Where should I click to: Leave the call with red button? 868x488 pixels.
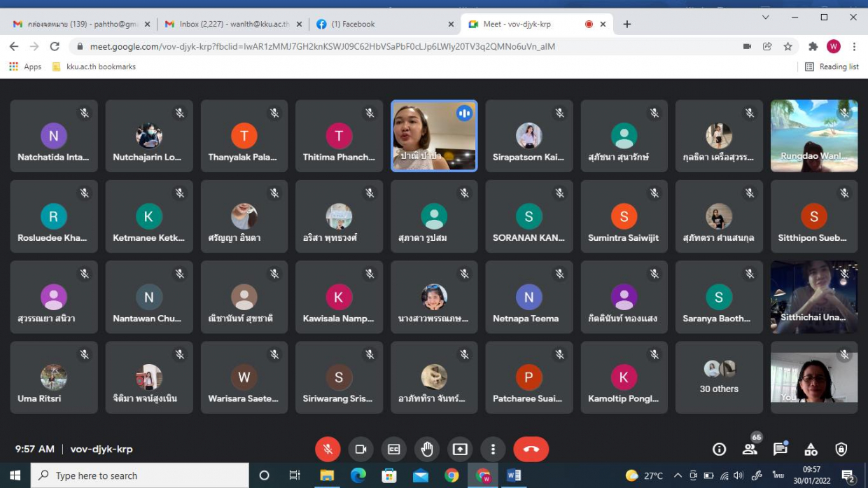(x=531, y=449)
